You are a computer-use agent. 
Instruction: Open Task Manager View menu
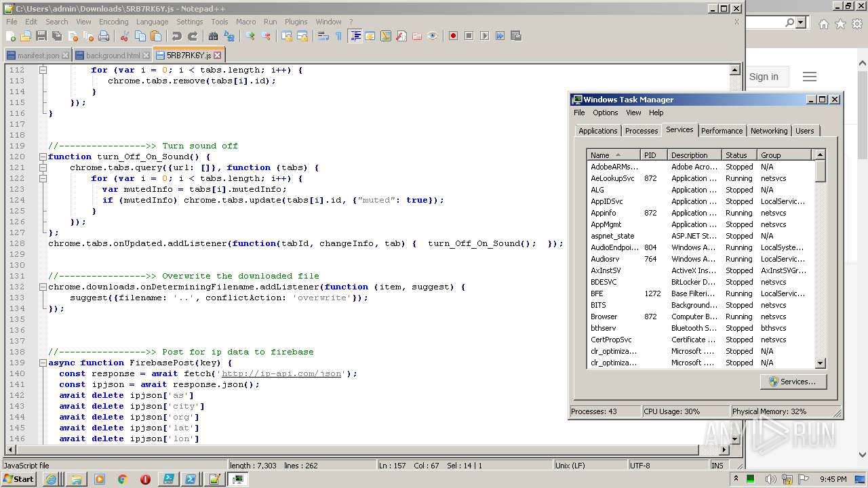click(x=633, y=113)
